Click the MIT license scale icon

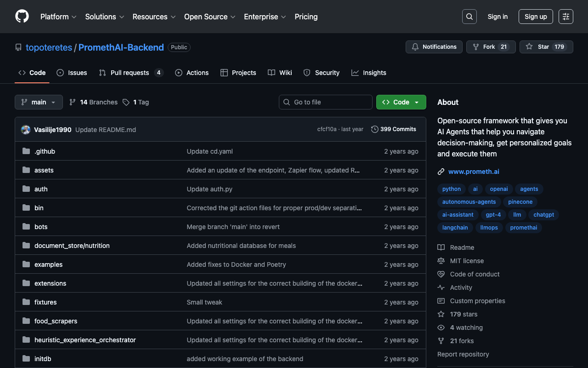pyautogui.click(x=441, y=261)
